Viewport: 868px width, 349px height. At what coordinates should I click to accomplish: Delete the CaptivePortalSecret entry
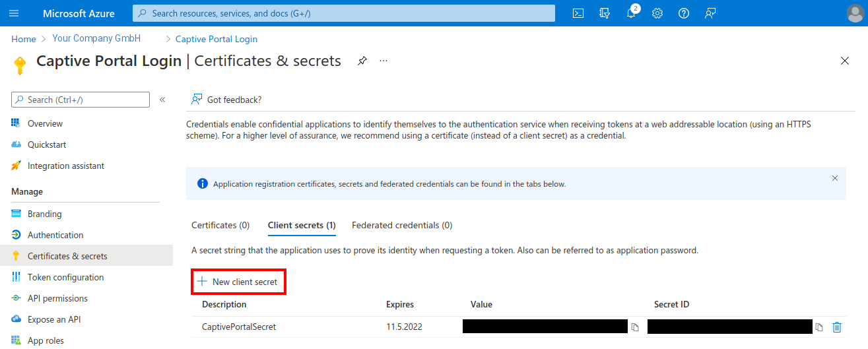(x=837, y=327)
